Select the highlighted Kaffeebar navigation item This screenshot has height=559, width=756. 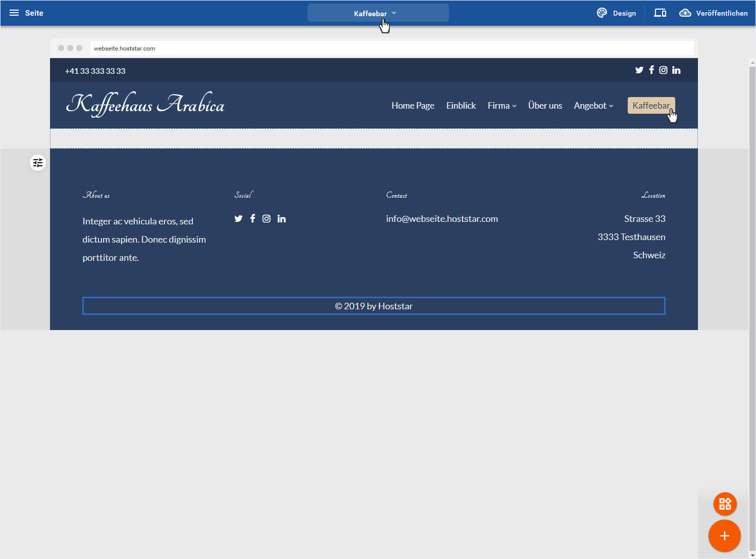(x=651, y=106)
